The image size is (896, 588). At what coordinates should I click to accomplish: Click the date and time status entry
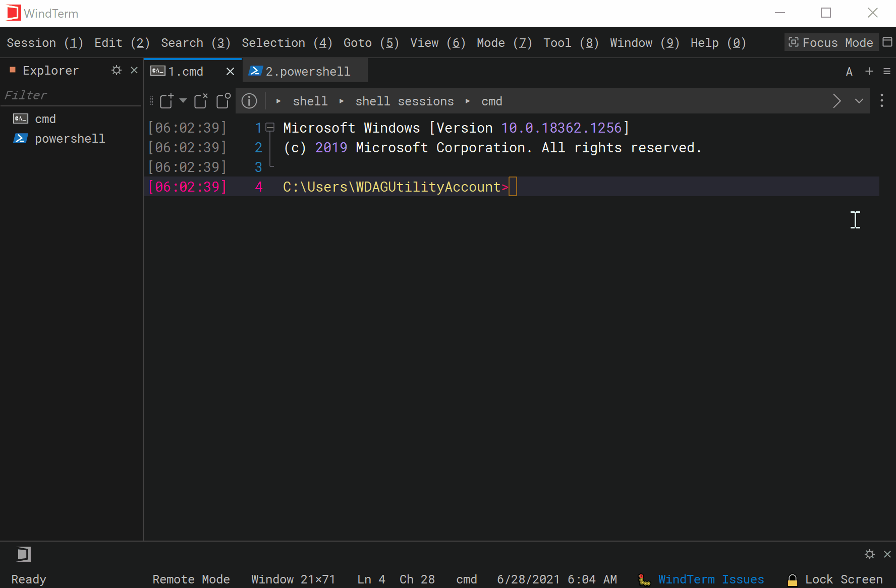pos(557,579)
